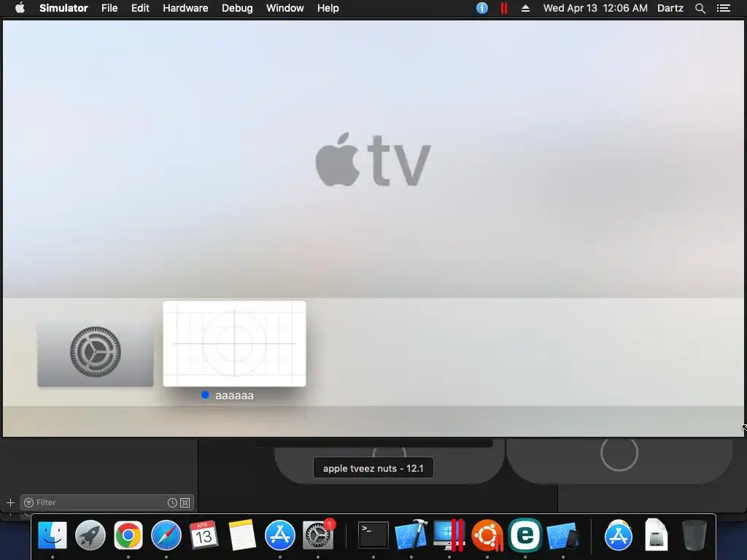Open Calendar from the Dock
Image resolution: width=747 pixels, height=560 pixels.
[204, 535]
